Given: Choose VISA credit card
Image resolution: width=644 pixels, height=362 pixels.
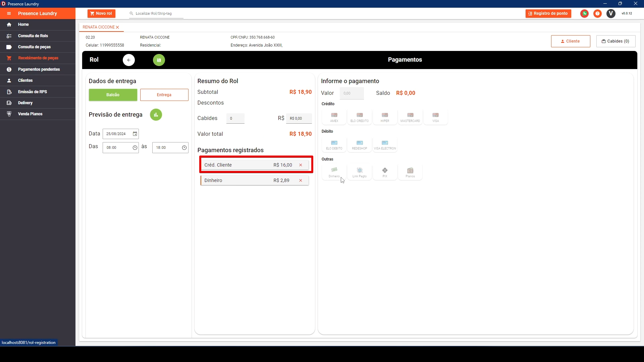Looking at the screenshot, I should click(x=436, y=117).
